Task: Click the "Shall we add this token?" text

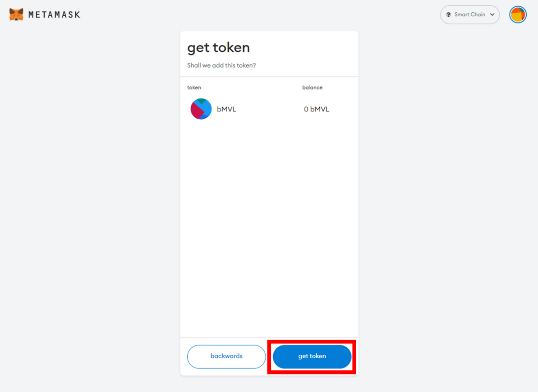Action: [221, 65]
